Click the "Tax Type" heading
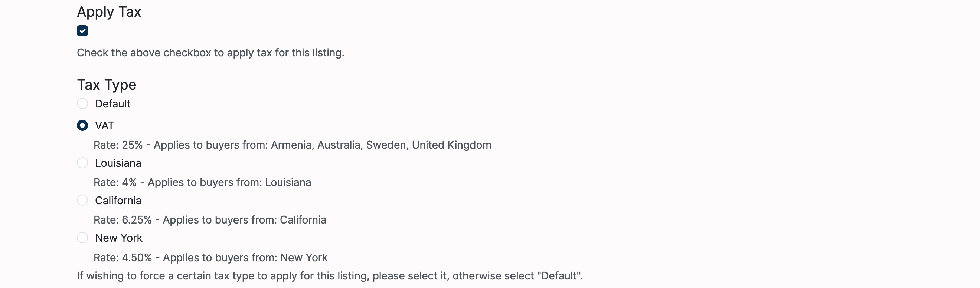 [107, 85]
